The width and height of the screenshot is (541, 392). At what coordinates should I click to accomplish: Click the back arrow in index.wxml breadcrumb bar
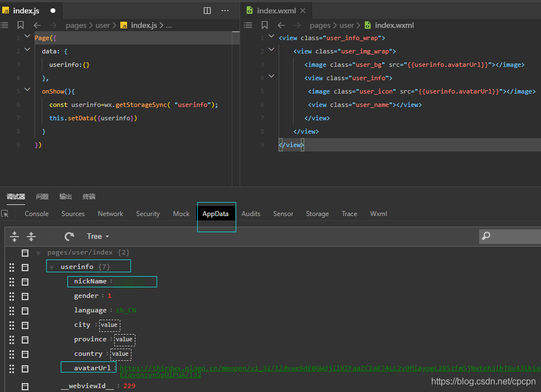pyautogui.click(x=281, y=25)
